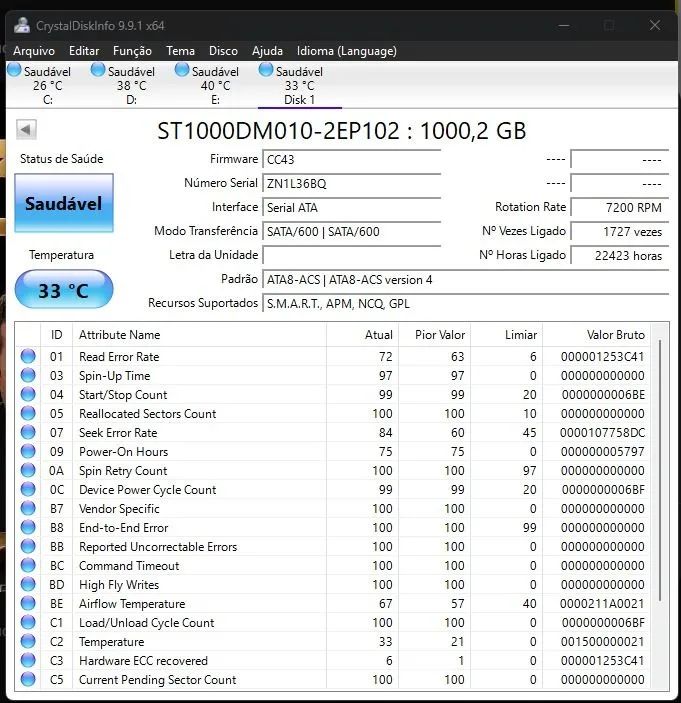The height and width of the screenshot is (703, 681).
Task: Click status orb of Vendor Specific row
Action: tap(28, 508)
